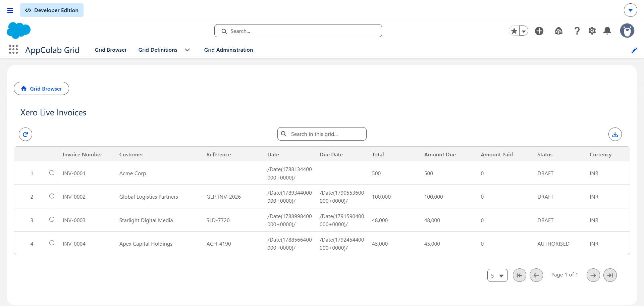This screenshot has height=306, width=644.
Task: Click the Invoice Number column header
Action: tap(83, 154)
